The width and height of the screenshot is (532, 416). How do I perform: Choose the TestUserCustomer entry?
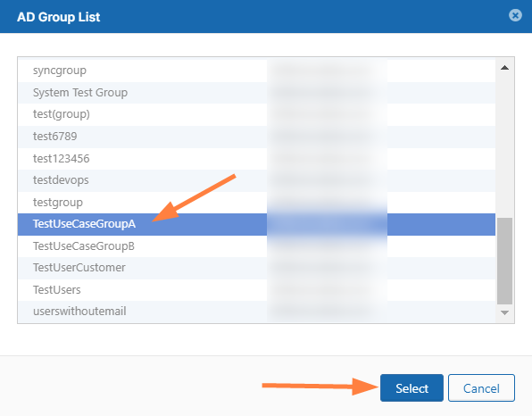coord(256,268)
